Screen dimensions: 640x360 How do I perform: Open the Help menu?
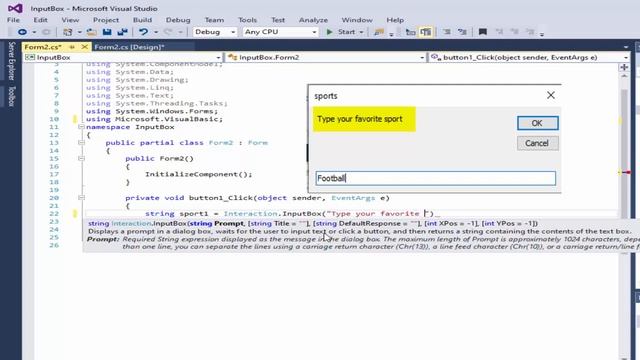click(395, 20)
